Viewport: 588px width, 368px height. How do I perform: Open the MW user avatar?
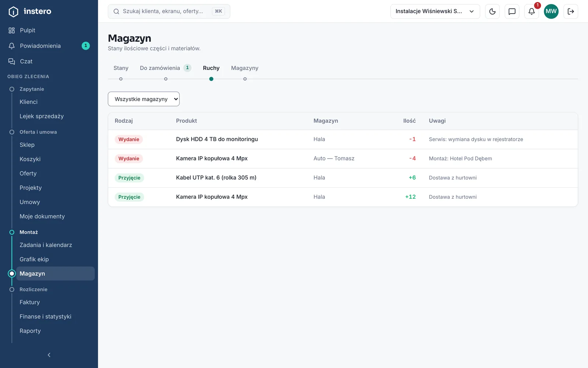[x=551, y=11]
